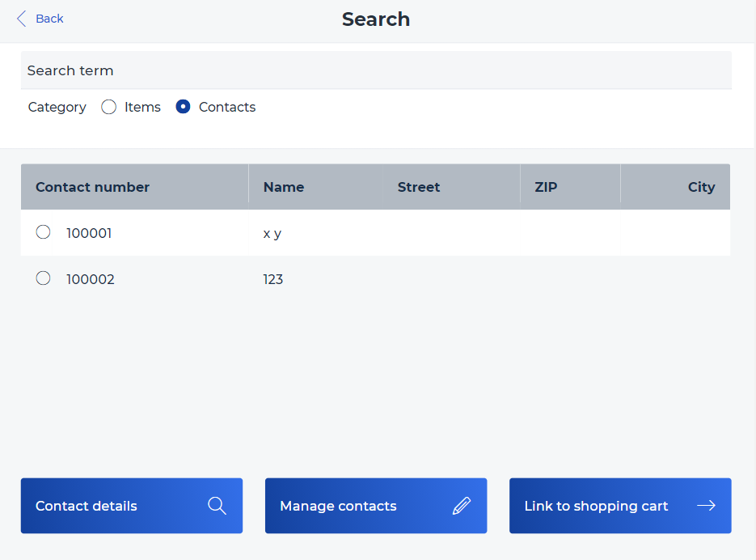Viewport: 756px width, 560px height.
Task: Select the radio button for contact 100002
Action: pos(44,278)
